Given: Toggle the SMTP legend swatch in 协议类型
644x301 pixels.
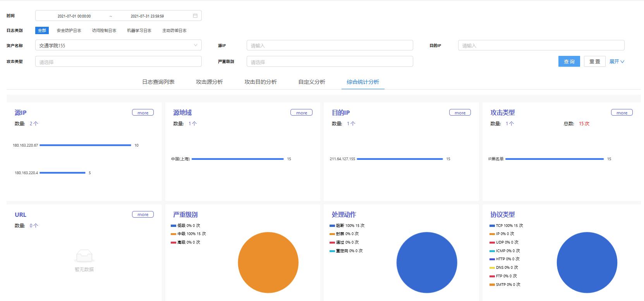Looking at the screenshot, I should click(x=492, y=285).
